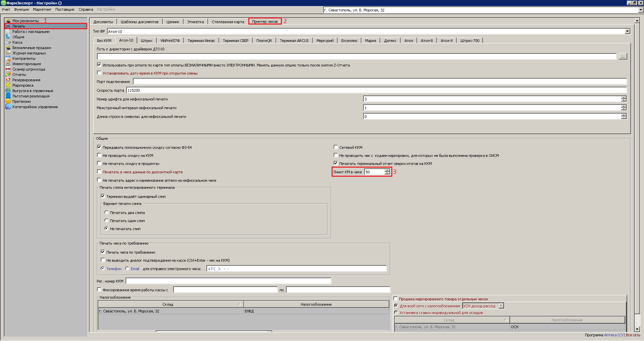This screenshot has height=341, width=644.
Task: Select the Сканер штрихкода barcode icon
Action: [8, 69]
